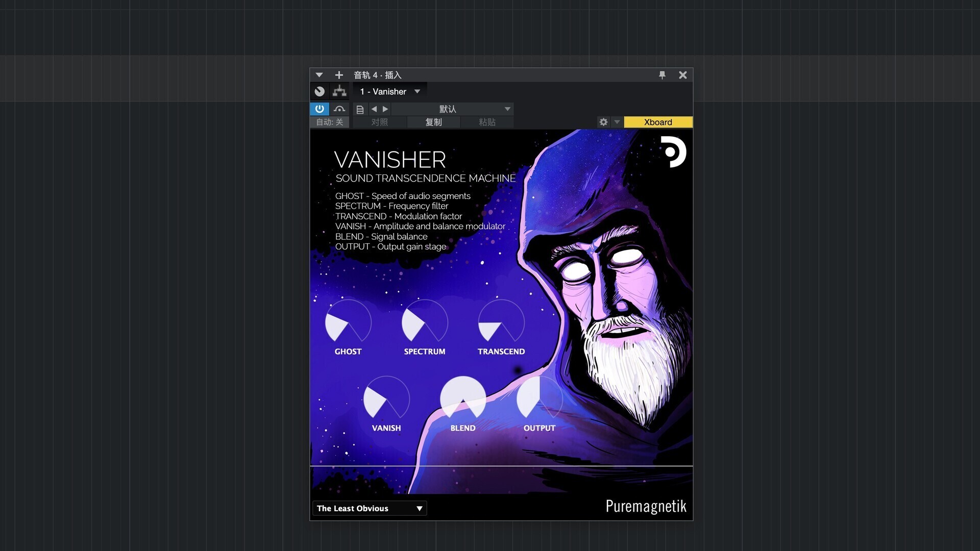Click the knob-shaped control icon
Image resolution: width=980 pixels, height=551 pixels.
[x=320, y=91]
